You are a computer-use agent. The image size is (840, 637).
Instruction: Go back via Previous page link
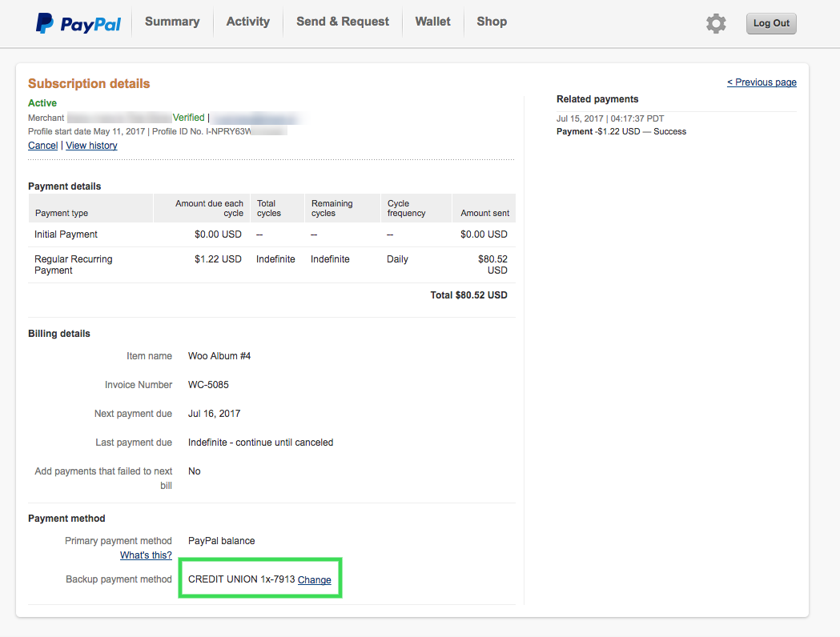tap(762, 82)
